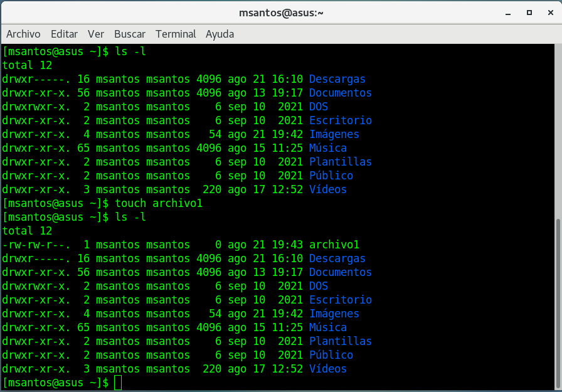Open the Archivo menu
Screen dimensions: 562x392
click(x=23, y=34)
